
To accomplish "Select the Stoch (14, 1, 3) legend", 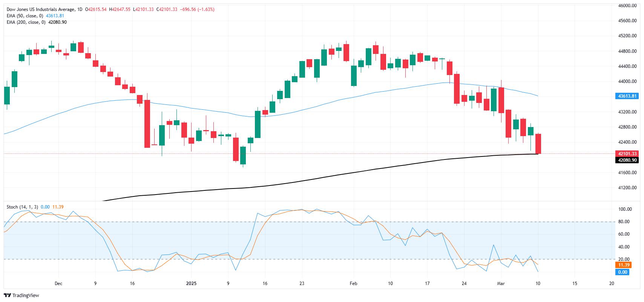I will (22, 207).
